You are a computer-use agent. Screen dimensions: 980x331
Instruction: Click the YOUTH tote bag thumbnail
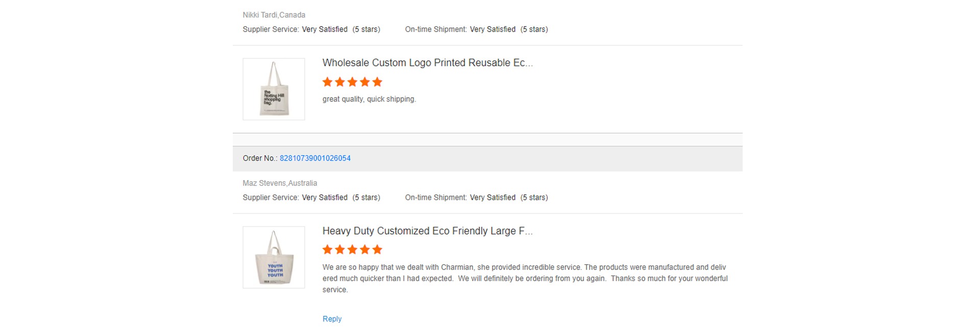274,258
